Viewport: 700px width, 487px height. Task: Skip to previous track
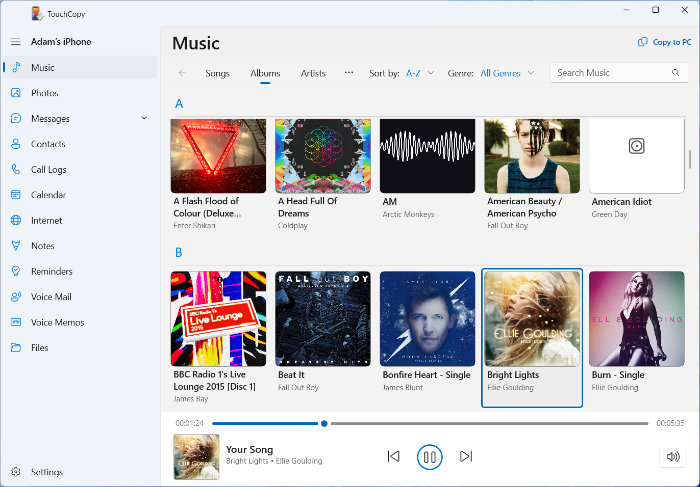click(393, 456)
